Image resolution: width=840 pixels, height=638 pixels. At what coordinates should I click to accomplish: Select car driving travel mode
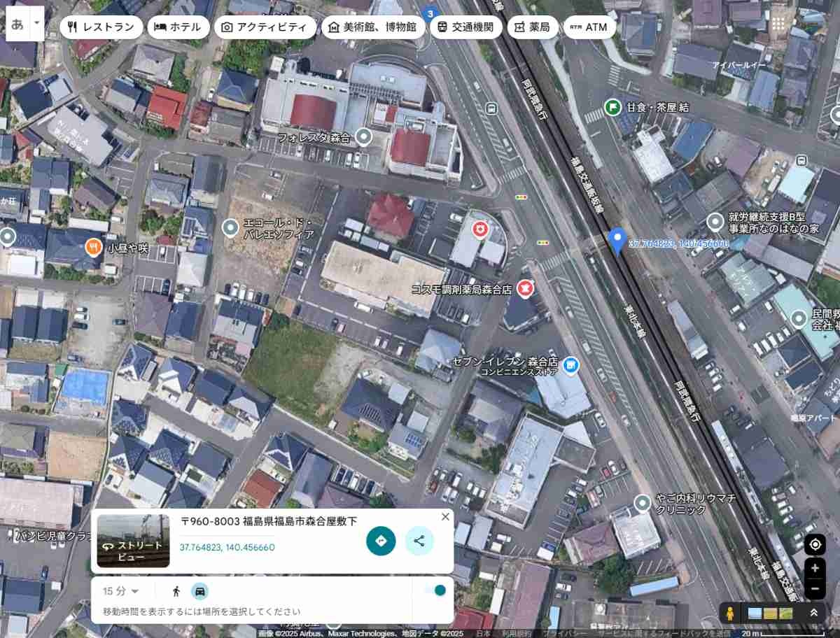pos(200,591)
